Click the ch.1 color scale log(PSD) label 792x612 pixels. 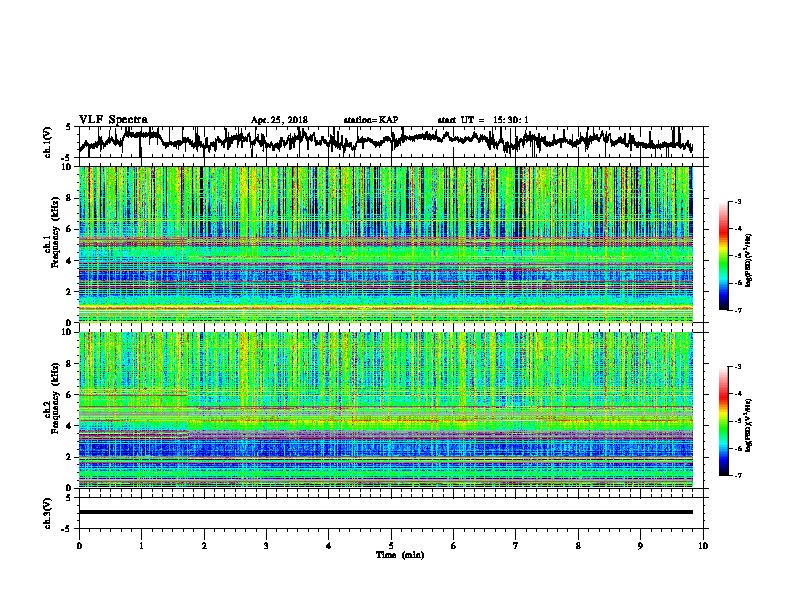click(x=748, y=261)
